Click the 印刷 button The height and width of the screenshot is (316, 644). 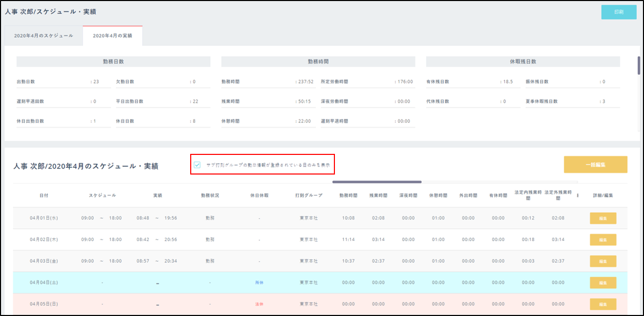click(x=618, y=12)
